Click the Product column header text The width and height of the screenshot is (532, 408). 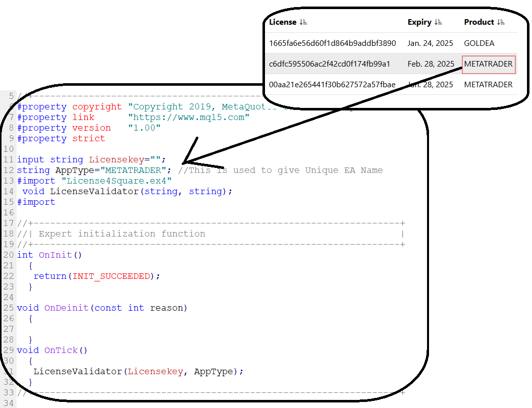tap(478, 22)
